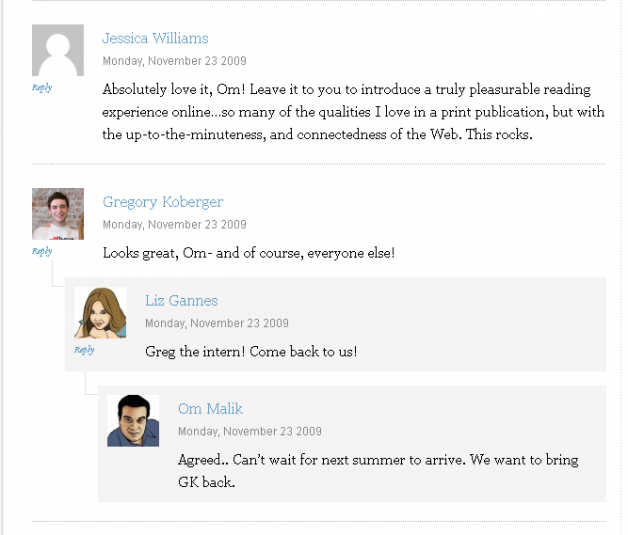Click Reply under Jessica Williams' avatar
The width and height of the screenshot is (628, 535).
(x=42, y=87)
